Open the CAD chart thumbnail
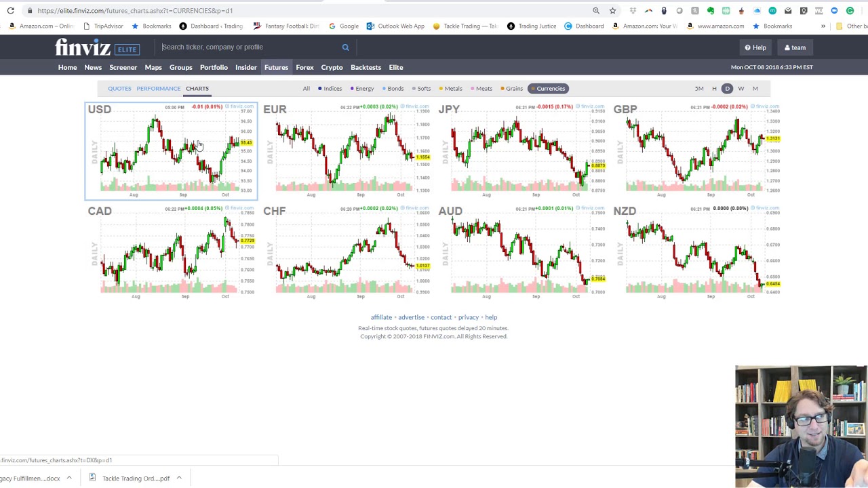Viewport: 868px width, 488px height. click(171, 252)
